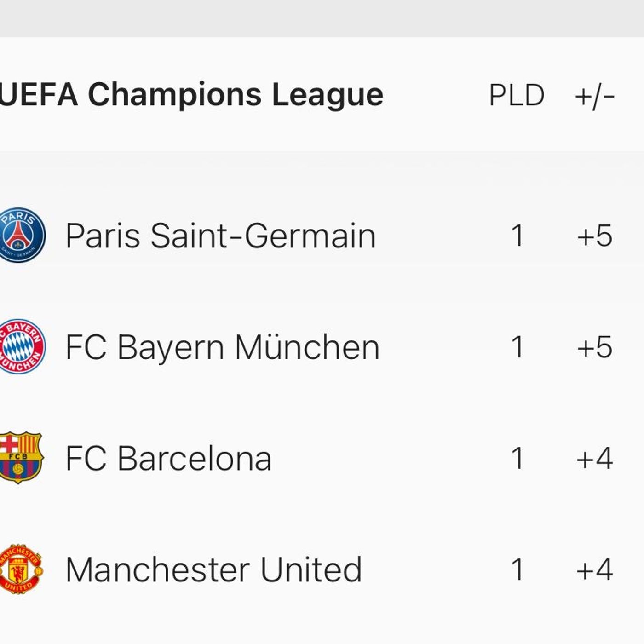Viewport: 644px width, 644px height.
Task: Select the UEFA Champions League heading
Action: tap(192, 95)
